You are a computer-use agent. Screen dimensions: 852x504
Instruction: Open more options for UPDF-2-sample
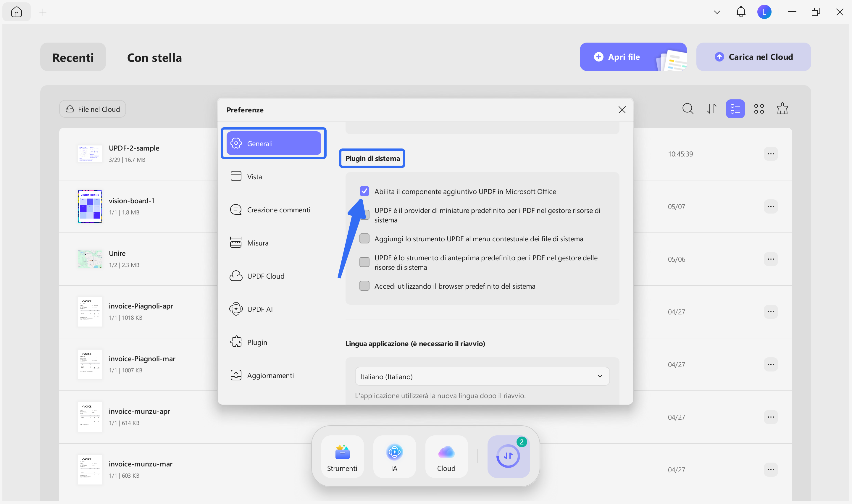(x=771, y=154)
